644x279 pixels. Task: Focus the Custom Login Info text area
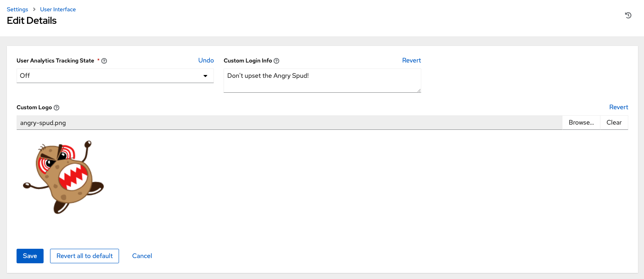point(322,81)
